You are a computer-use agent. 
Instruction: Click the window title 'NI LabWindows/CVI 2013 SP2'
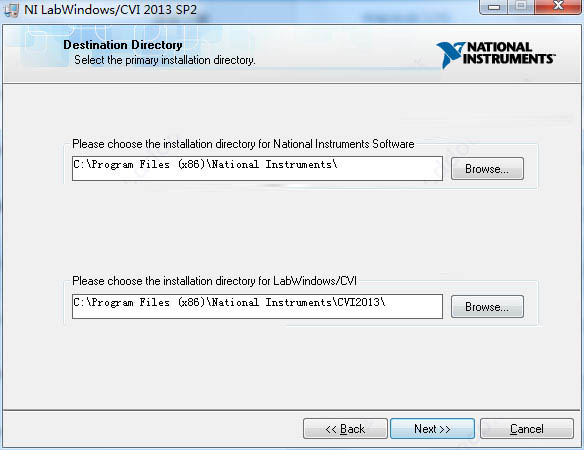[x=110, y=10]
